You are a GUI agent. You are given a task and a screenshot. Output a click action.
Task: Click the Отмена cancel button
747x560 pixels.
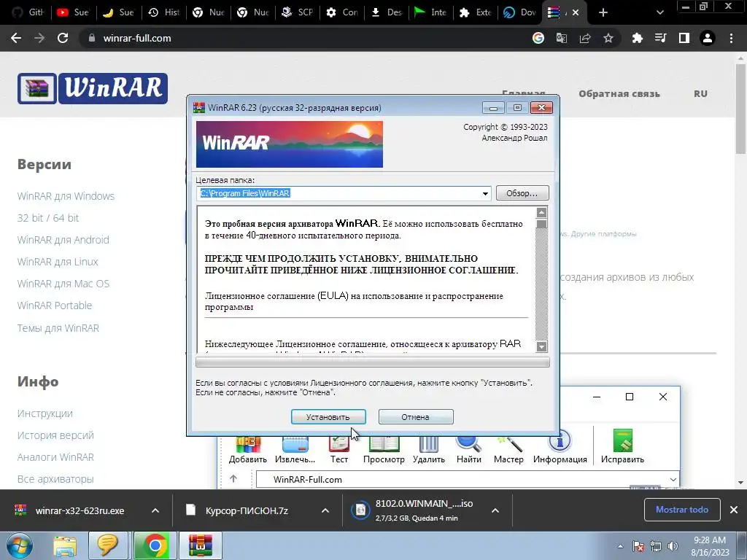click(415, 416)
